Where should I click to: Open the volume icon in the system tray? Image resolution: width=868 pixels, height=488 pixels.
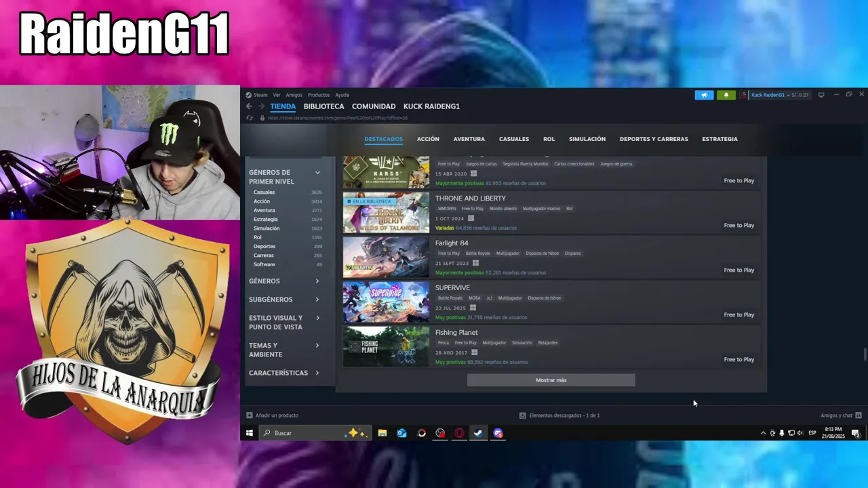coord(800,433)
